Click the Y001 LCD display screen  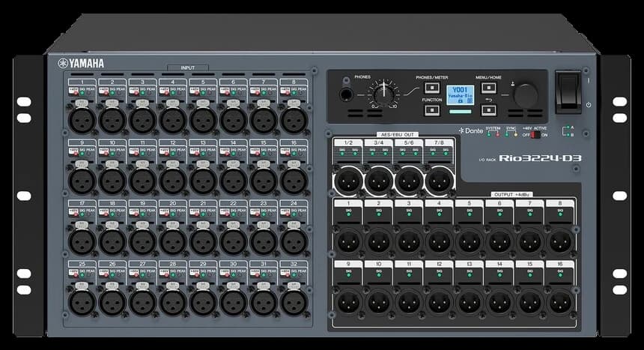coord(461,95)
